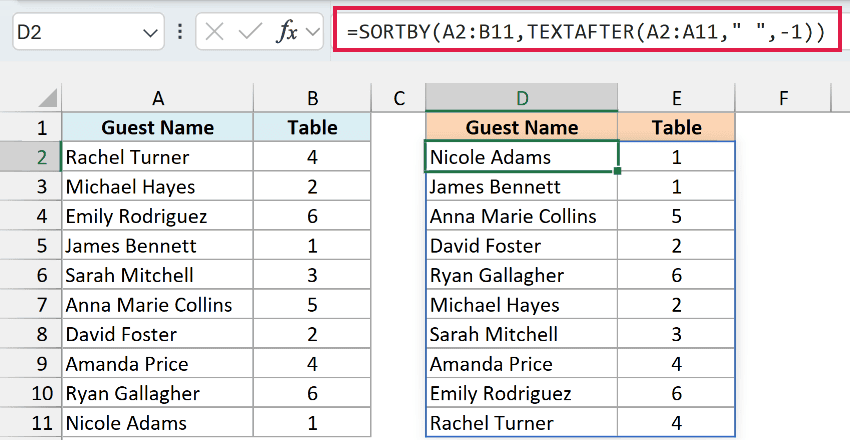
Task: Select cell D5 with David Foster
Action: point(522,246)
